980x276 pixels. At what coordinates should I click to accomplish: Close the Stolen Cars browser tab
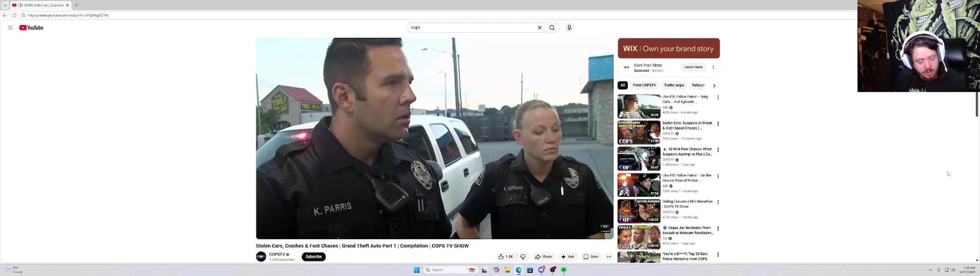pyautogui.click(x=67, y=5)
